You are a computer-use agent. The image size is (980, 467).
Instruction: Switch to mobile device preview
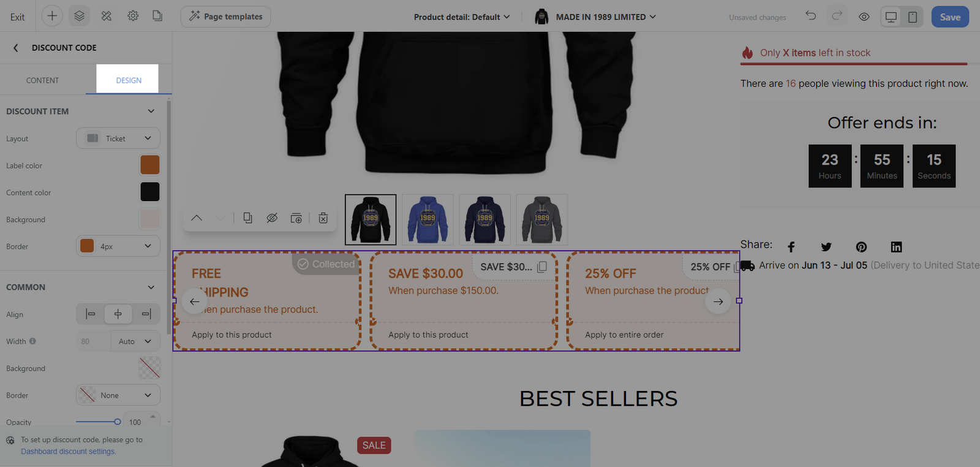click(x=912, y=17)
